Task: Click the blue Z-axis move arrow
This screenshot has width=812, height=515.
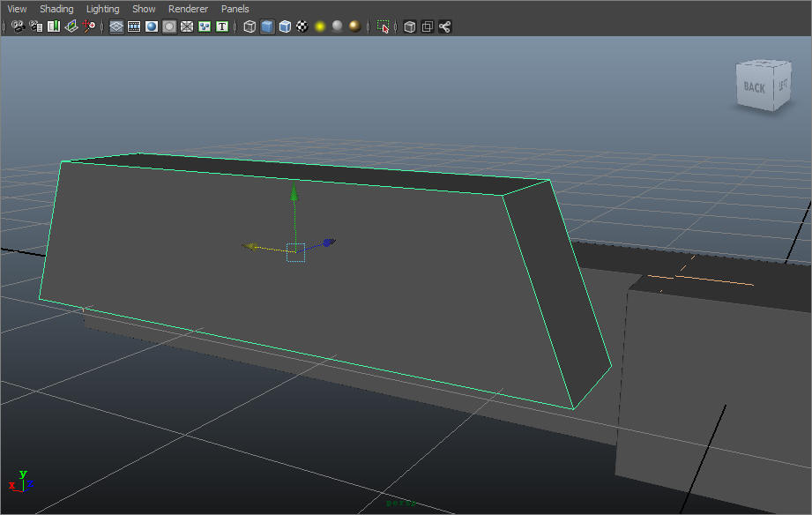Action: [x=330, y=242]
